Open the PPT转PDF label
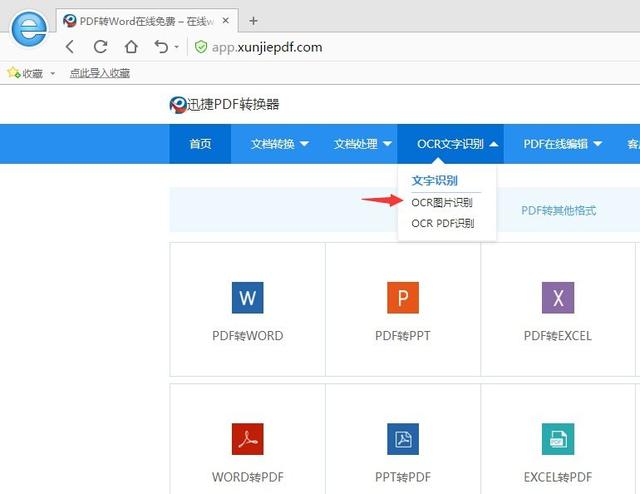 tap(403, 477)
